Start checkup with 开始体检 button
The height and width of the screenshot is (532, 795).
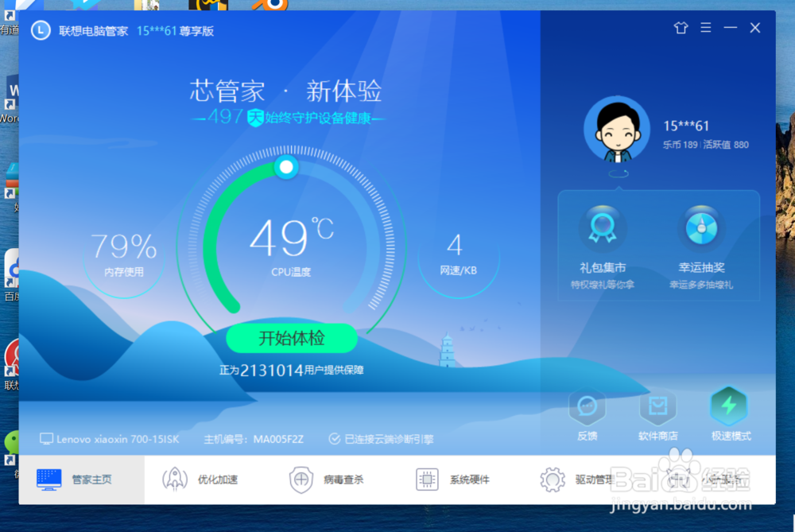coord(292,338)
